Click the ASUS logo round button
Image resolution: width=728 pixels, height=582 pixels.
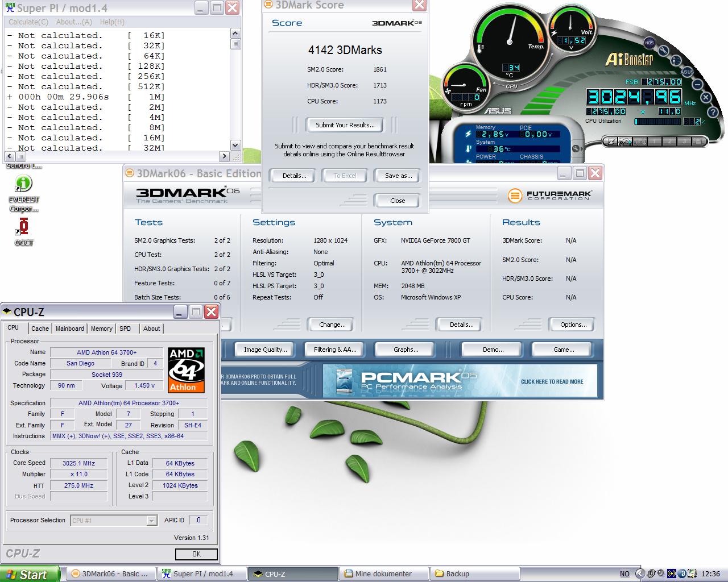687,72
